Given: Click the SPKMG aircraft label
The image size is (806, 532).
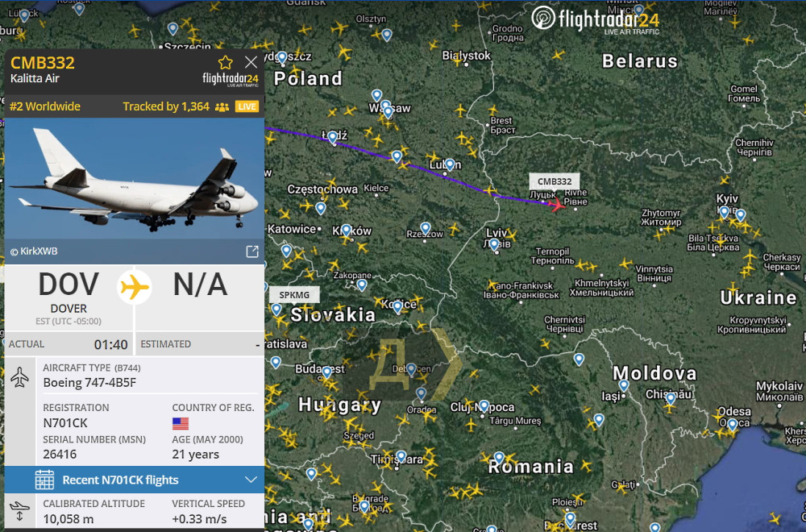Looking at the screenshot, I should [294, 295].
